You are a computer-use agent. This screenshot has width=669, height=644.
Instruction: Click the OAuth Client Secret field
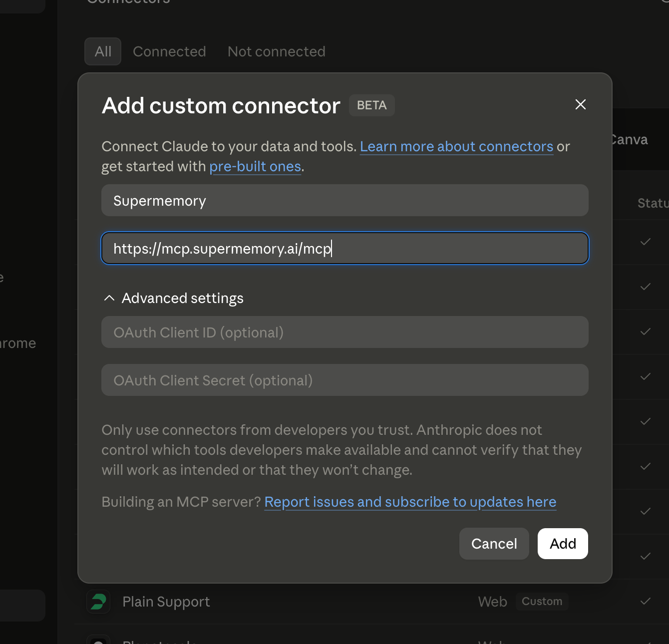(x=345, y=380)
